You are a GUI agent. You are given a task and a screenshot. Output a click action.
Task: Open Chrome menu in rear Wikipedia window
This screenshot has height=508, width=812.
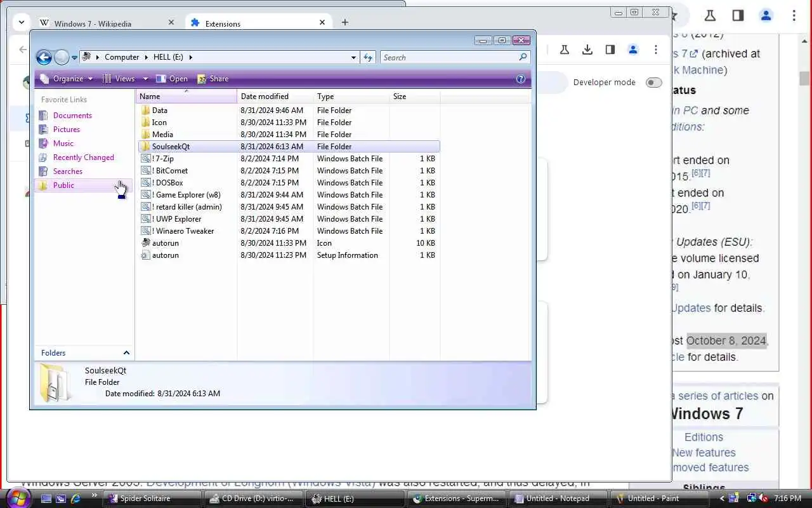pos(794,16)
